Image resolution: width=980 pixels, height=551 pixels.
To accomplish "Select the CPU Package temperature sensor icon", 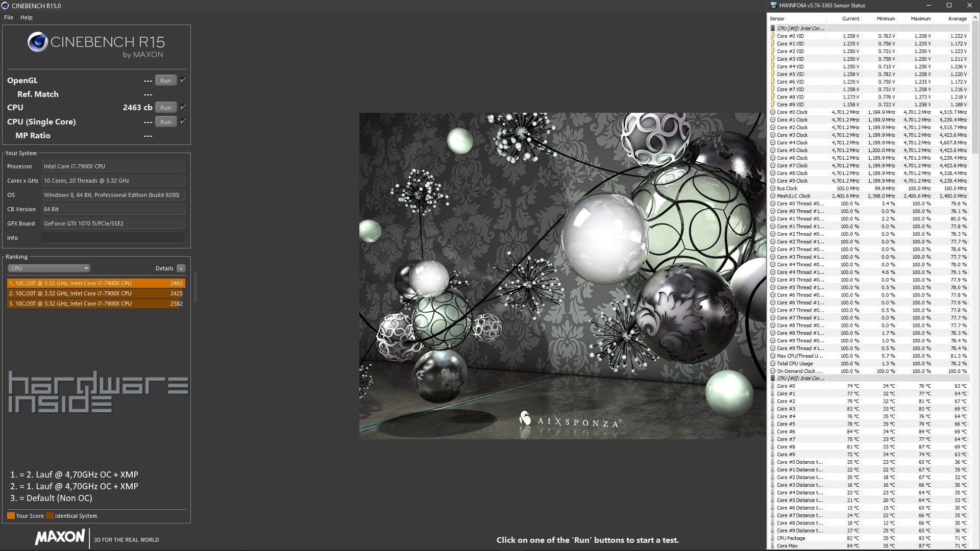I will tap(773, 538).
